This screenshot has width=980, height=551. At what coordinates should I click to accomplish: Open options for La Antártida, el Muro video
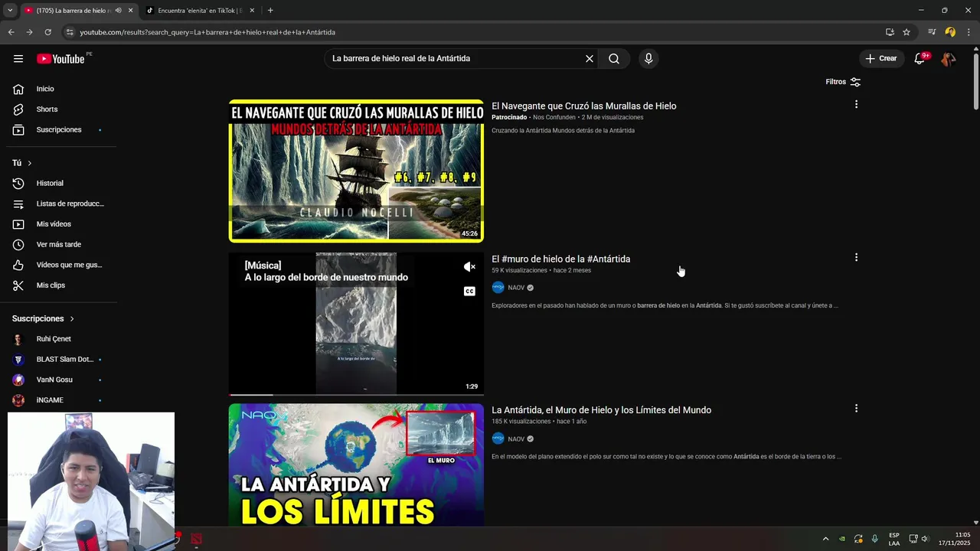(856, 409)
